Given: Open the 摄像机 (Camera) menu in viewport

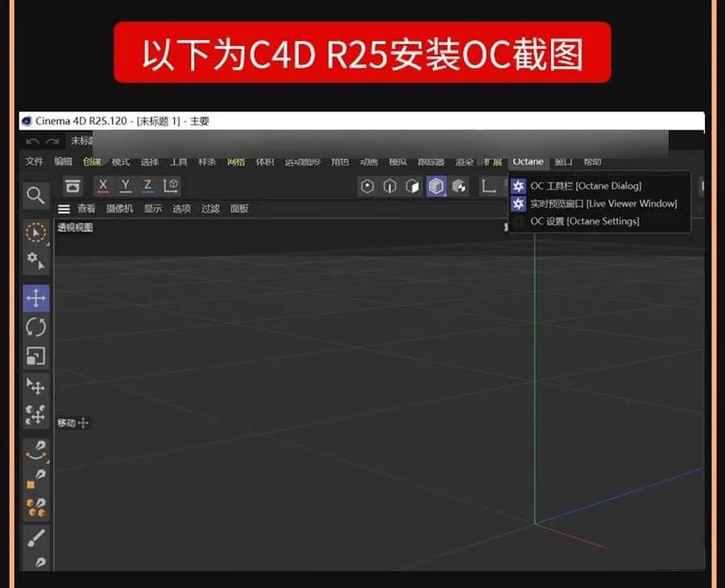Looking at the screenshot, I should pos(118,208).
